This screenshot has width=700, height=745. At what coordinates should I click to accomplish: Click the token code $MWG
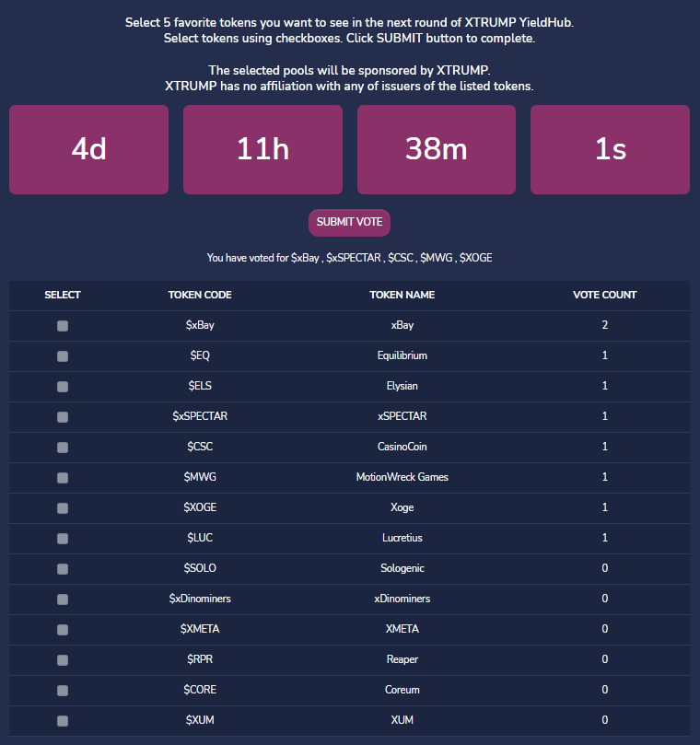click(200, 477)
